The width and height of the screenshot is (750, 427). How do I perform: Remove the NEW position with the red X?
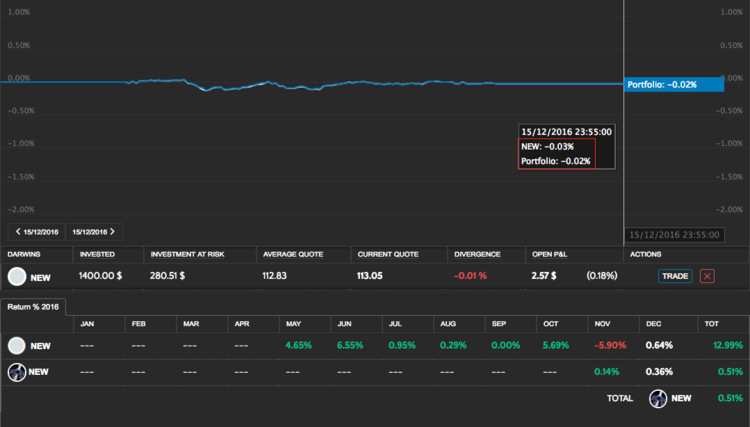707,276
